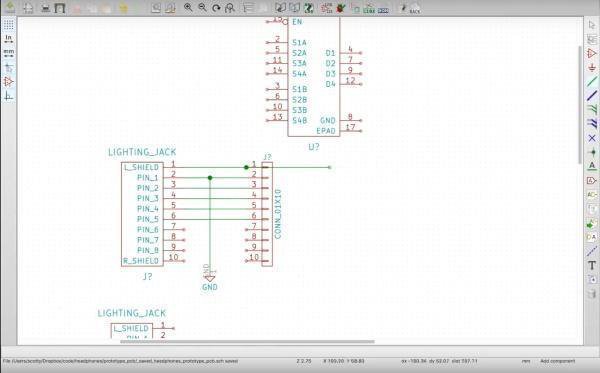Image resolution: width=600 pixels, height=373 pixels.
Task: Click the GND power symbol
Action: (209, 277)
